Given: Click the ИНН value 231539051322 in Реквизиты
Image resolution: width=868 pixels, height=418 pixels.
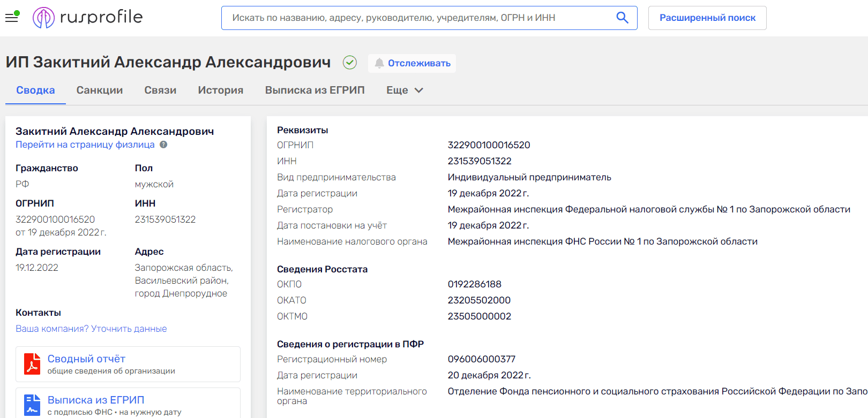Looking at the screenshot, I should (480, 161).
